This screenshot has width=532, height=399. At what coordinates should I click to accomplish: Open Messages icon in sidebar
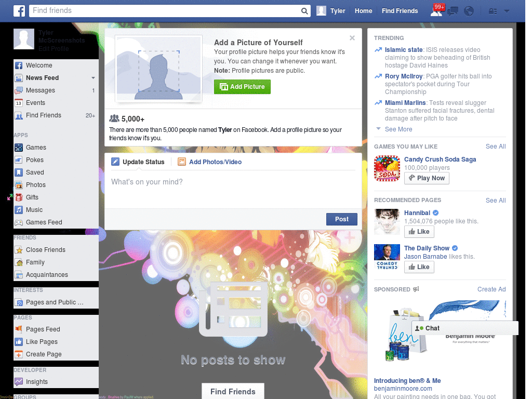(19, 90)
